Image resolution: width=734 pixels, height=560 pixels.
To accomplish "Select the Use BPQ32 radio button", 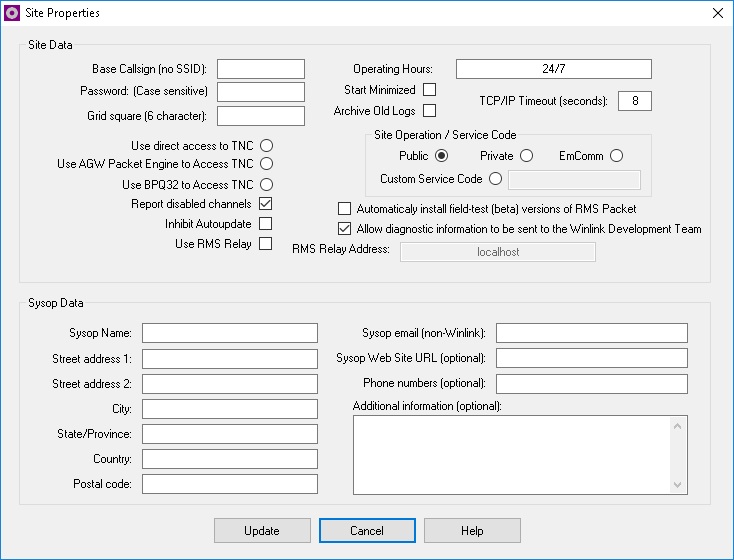I will [267, 185].
